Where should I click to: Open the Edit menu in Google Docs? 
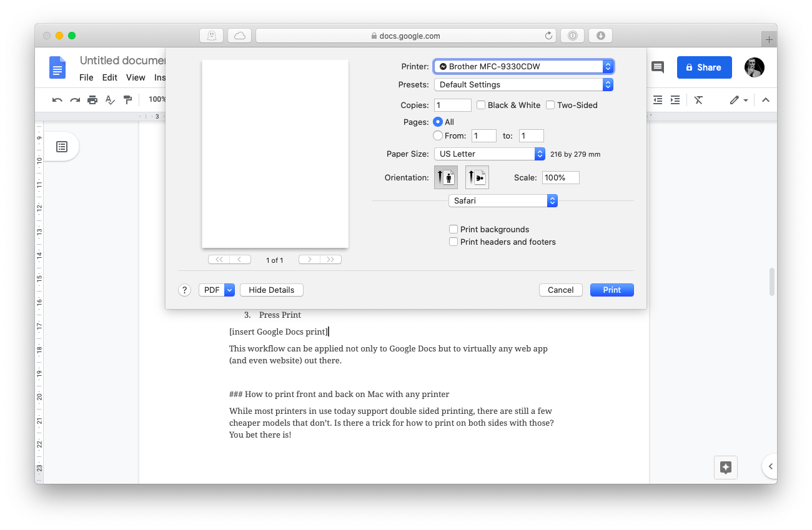click(109, 77)
